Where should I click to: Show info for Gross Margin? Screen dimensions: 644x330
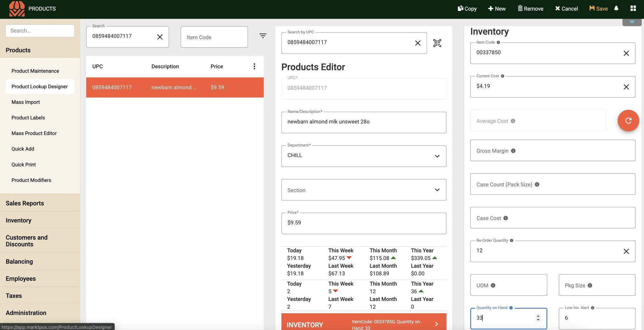(x=513, y=151)
